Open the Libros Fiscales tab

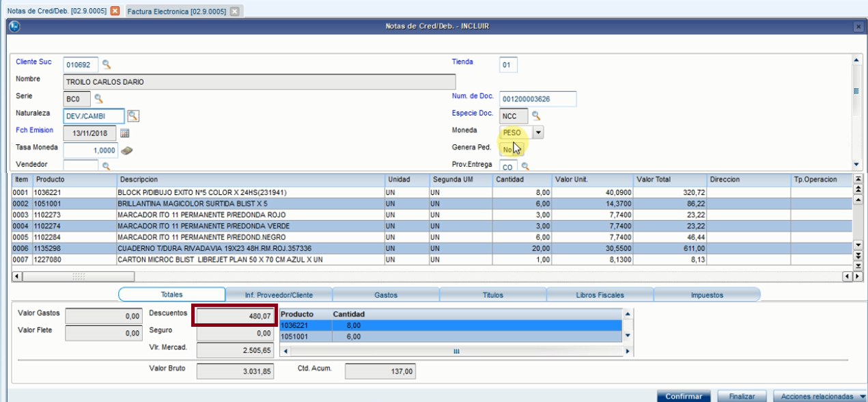600,295
